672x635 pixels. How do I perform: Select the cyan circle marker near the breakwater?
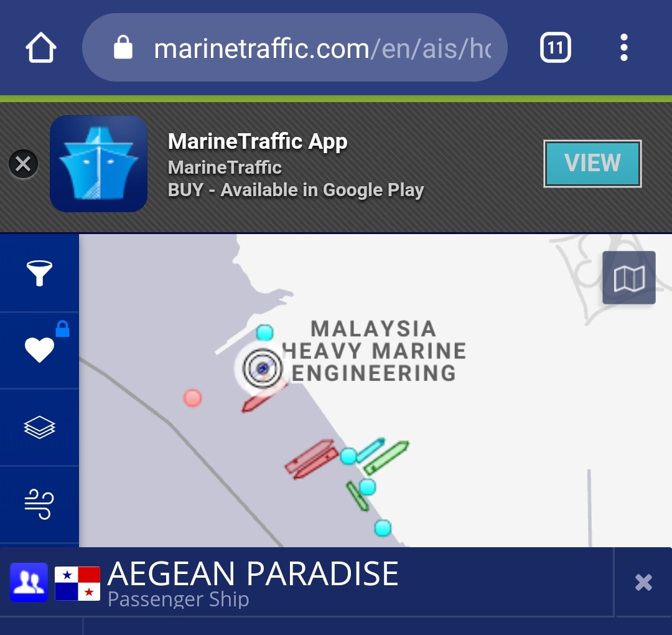pyautogui.click(x=265, y=332)
